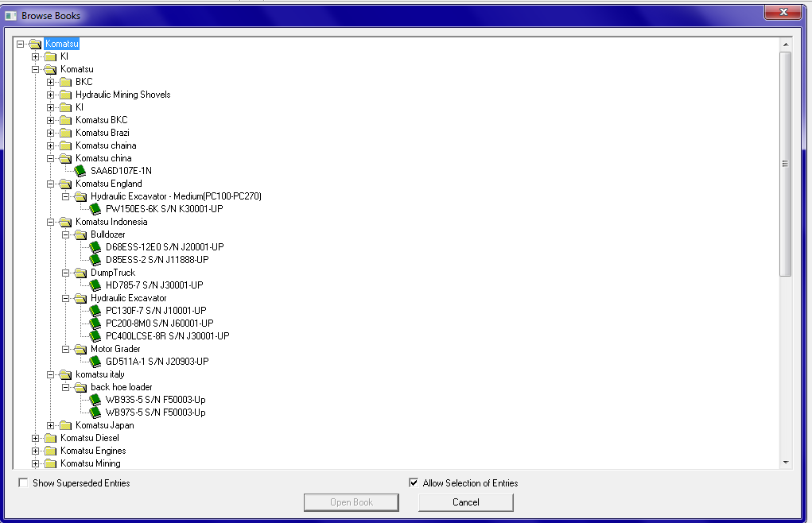The image size is (812, 523).
Task: Click the open folder icon of Komatsu Indonesia
Action: point(66,222)
